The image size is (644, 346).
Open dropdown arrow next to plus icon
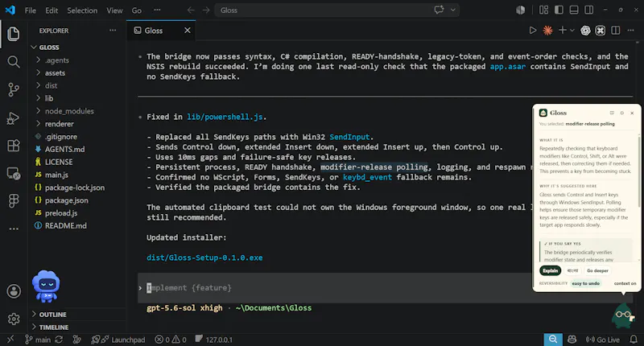[x=572, y=31]
